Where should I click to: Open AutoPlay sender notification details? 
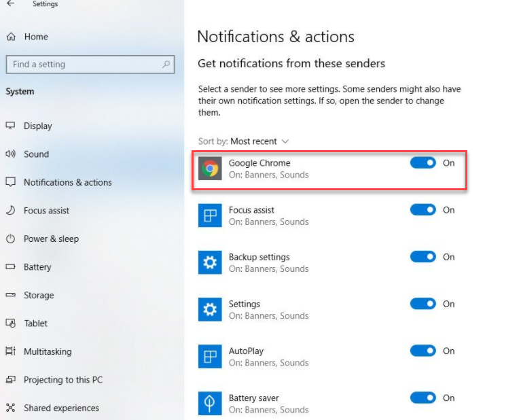click(268, 357)
